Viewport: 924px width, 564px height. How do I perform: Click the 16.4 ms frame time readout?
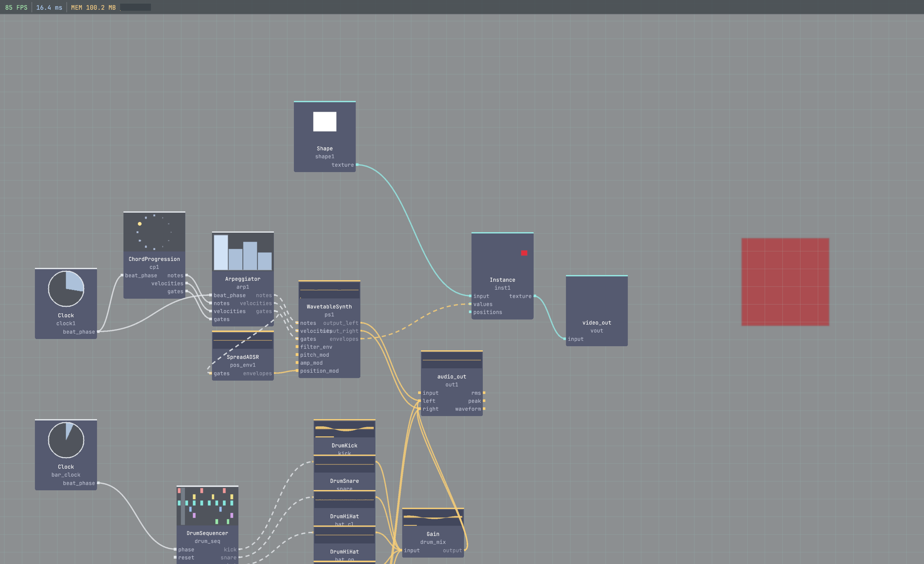49,7
